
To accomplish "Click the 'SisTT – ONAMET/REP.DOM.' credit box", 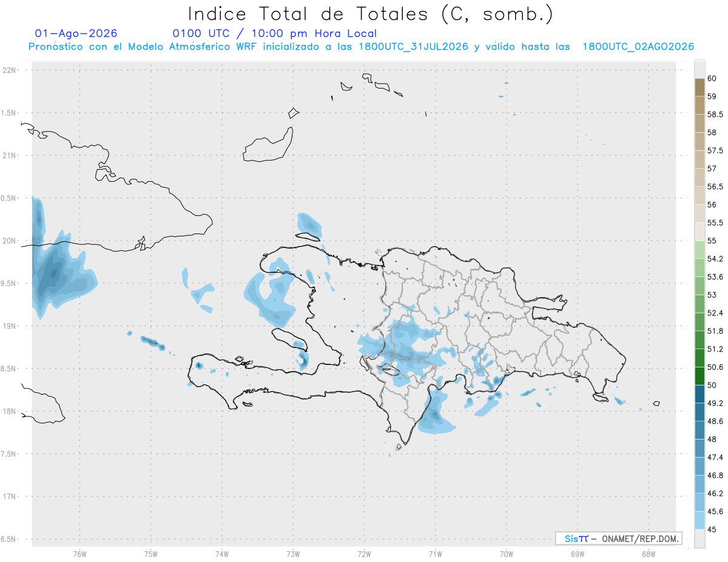I will click(618, 538).
